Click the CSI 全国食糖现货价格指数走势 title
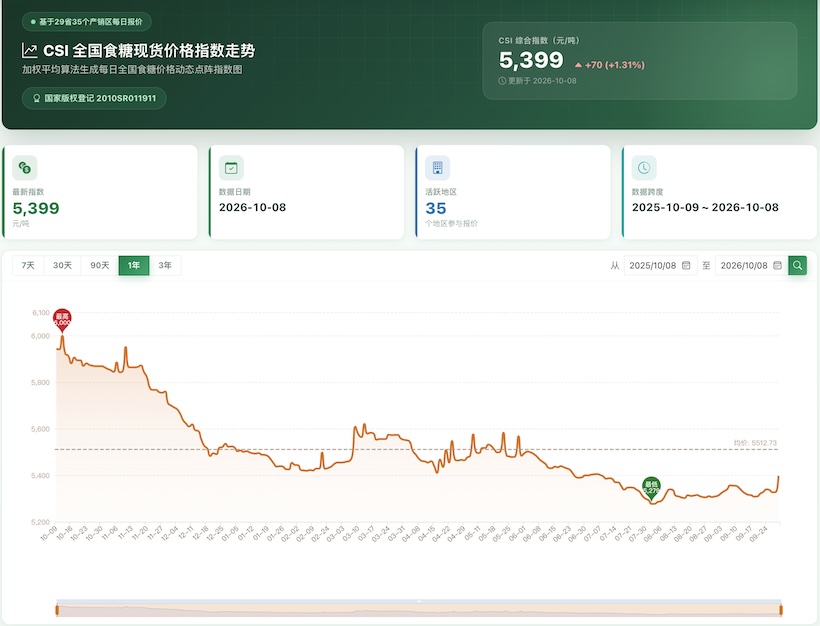The height and width of the screenshot is (626, 820). pos(149,51)
